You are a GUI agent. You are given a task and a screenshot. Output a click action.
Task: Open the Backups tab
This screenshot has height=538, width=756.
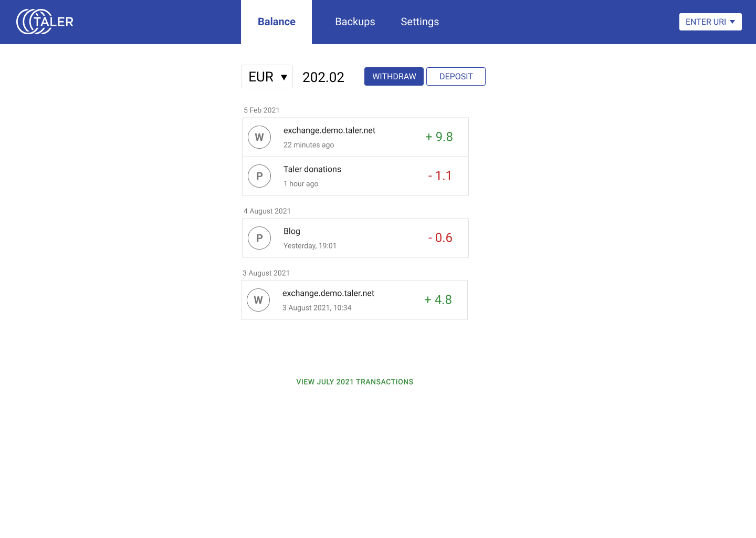(355, 22)
